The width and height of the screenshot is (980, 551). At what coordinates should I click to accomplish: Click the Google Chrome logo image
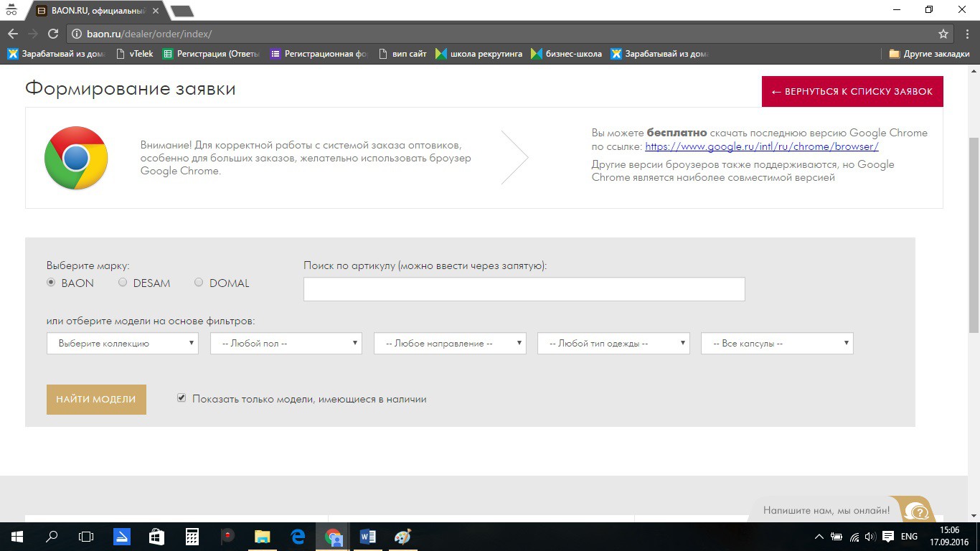click(x=76, y=158)
